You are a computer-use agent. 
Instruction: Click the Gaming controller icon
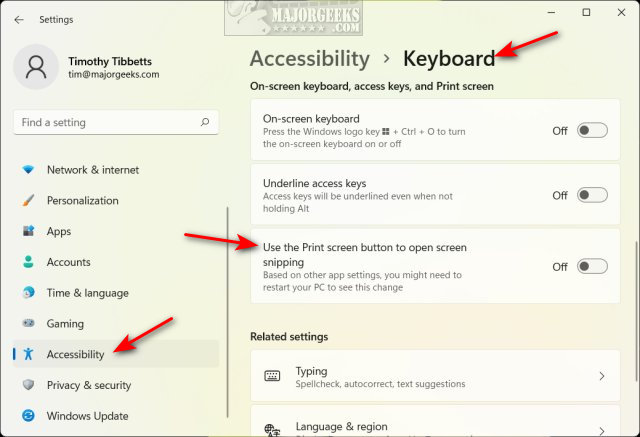click(28, 325)
